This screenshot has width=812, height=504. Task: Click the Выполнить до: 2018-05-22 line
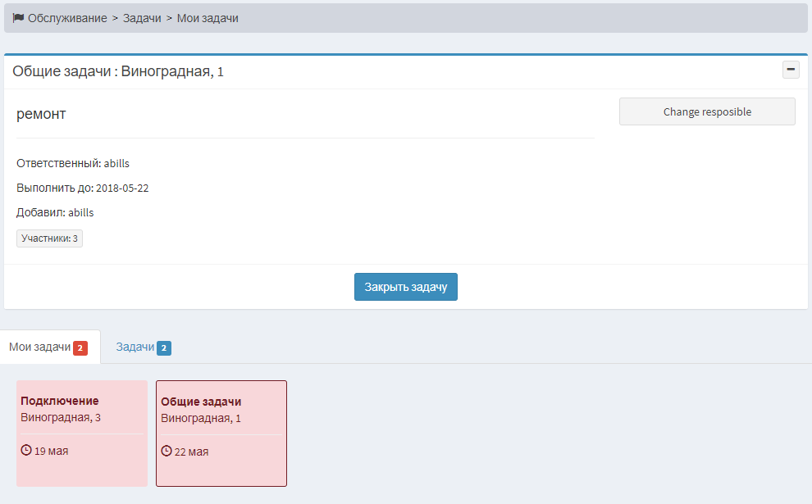pos(82,188)
